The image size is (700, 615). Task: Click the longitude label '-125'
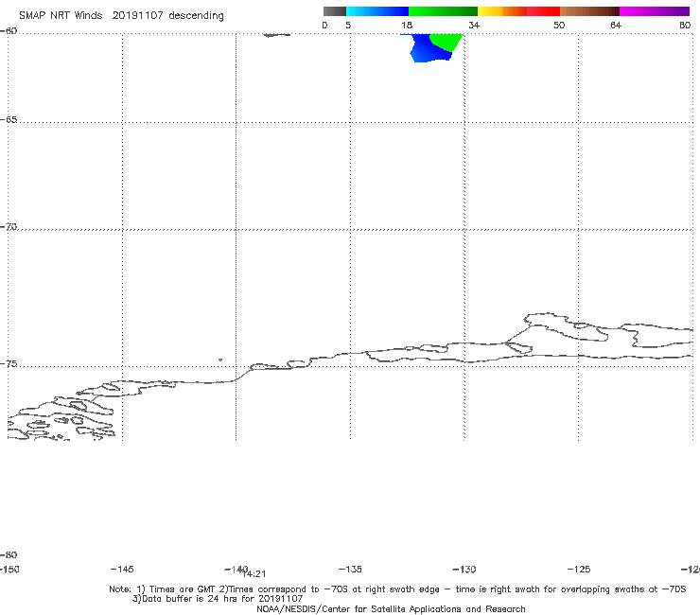(579, 569)
